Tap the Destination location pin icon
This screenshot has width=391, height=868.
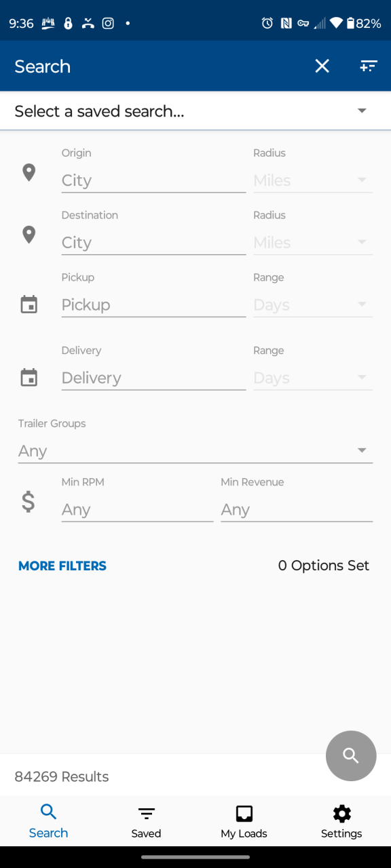(29, 235)
